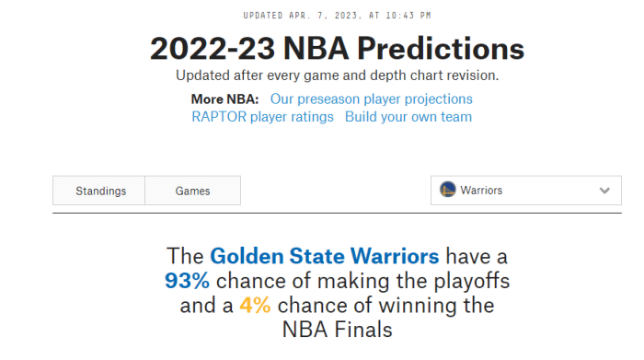Open Our preseason player projections link
This screenshot has width=644, height=360.
pos(372,99)
